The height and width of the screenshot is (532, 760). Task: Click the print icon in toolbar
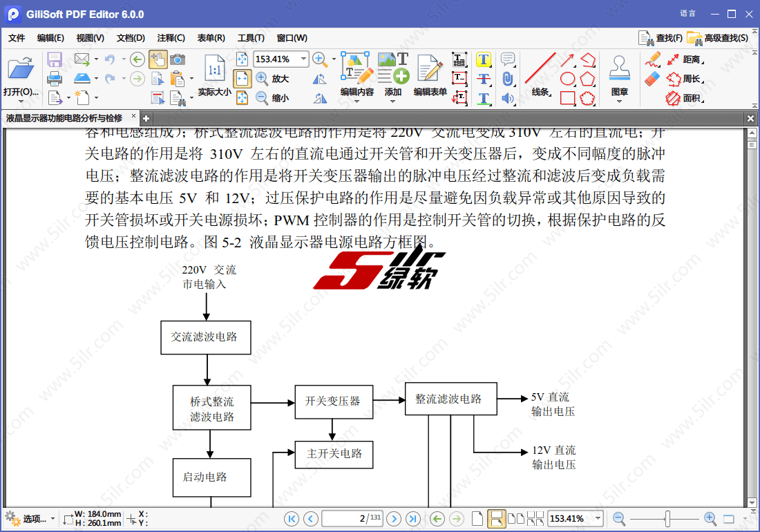[x=55, y=78]
